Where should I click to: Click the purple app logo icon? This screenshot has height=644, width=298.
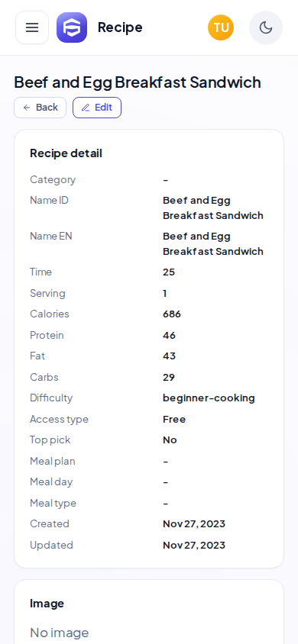point(72,27)
